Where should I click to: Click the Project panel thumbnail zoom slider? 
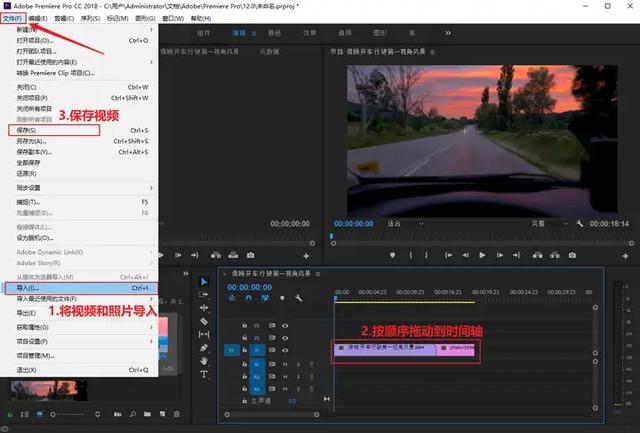[68, 414]
